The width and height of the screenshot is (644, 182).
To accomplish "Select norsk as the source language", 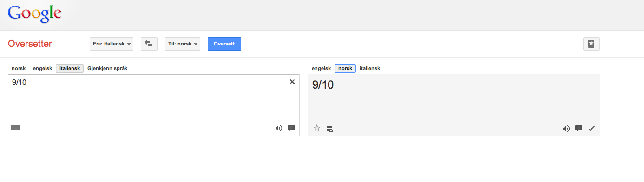I will pos(19,68).
